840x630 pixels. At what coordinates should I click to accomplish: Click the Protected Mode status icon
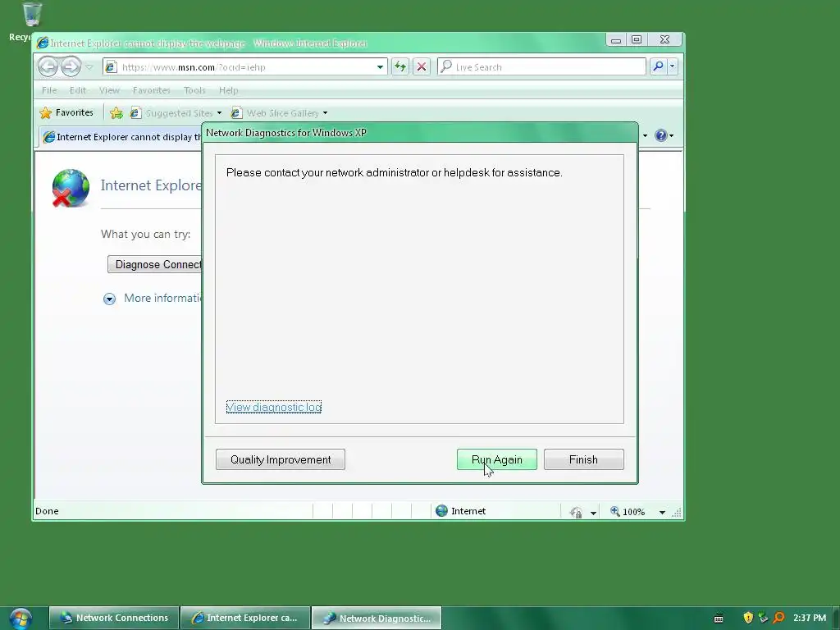[576, 512]
